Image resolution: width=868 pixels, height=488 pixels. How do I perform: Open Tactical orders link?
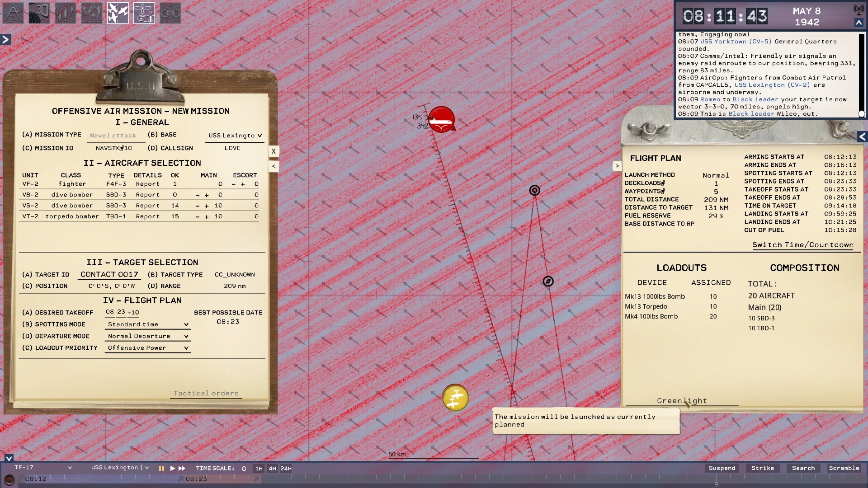pos(206,394)
